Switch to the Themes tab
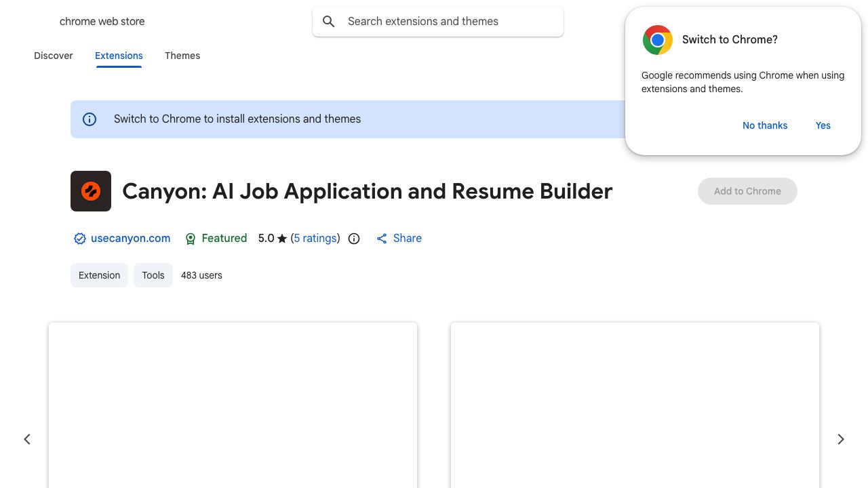Viewport: 868px width, 488px height. tap(182, 56)
